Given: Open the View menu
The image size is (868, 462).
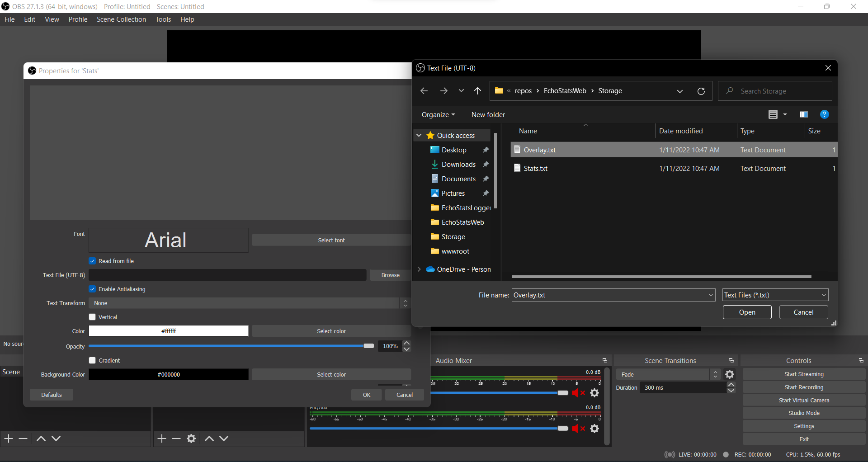Looking at the screenshot, I should click(x=52, y=19).
